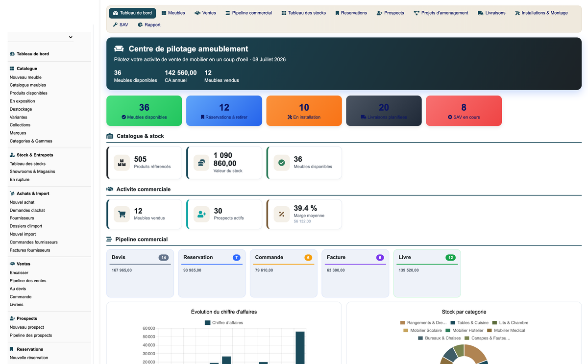Open Projets d'amenagement tab
The height and width of the screenshot is (364, 588).
click(441, 13)
